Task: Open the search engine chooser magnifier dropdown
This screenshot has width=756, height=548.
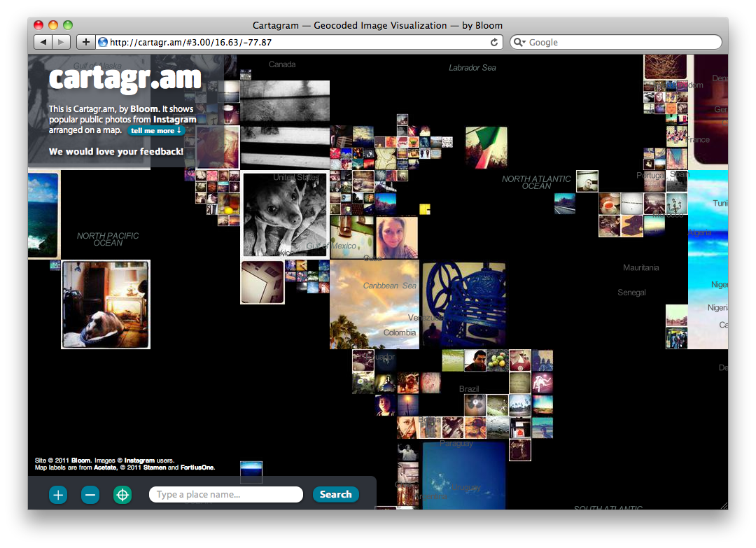Action: pos(519,42)
